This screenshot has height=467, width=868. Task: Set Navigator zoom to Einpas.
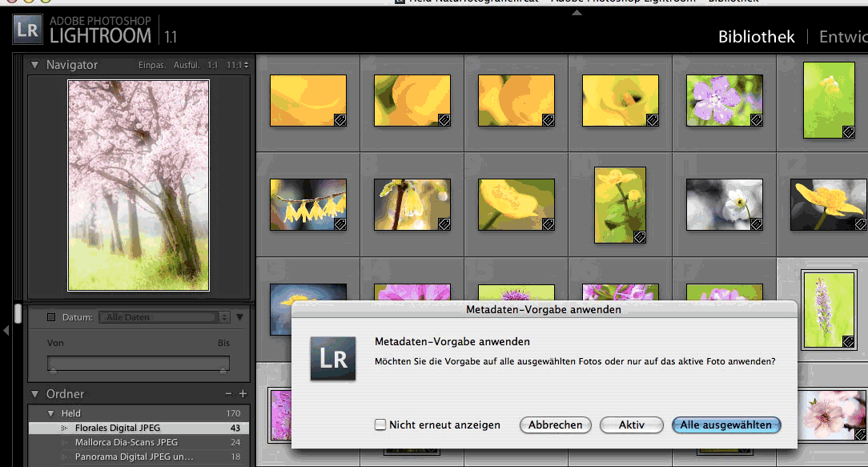pyautogui.click(x=151, y=65)
